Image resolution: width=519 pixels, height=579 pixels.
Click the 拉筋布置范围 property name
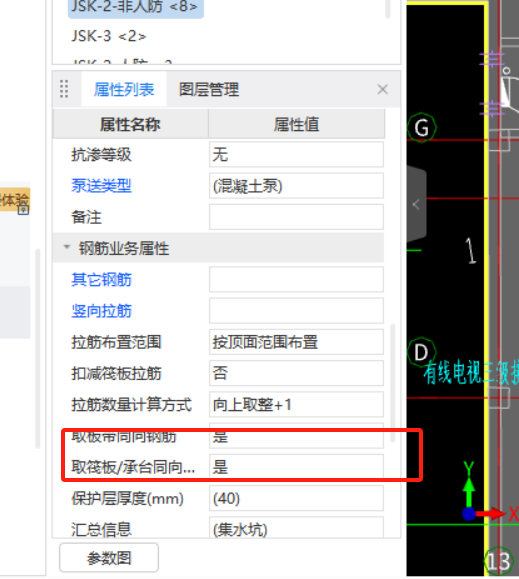point(116,342)
